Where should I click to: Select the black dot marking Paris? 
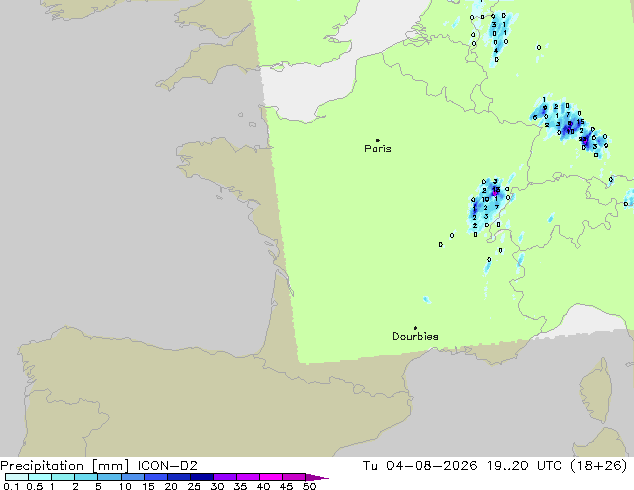[x=378, y=140]
